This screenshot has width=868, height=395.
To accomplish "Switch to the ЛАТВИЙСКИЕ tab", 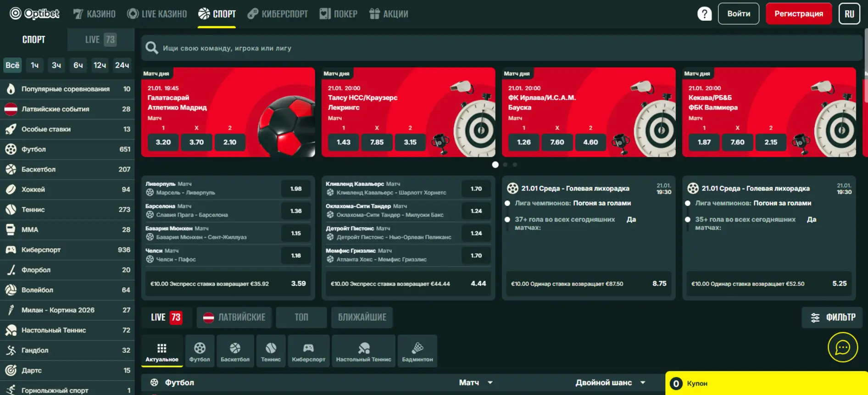I will 234,317.
